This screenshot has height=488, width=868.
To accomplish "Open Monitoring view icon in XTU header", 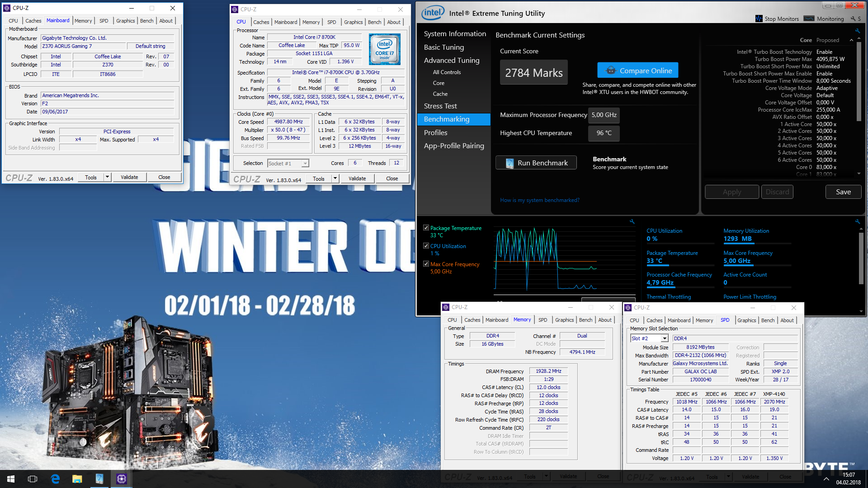I will coord(809,19).
